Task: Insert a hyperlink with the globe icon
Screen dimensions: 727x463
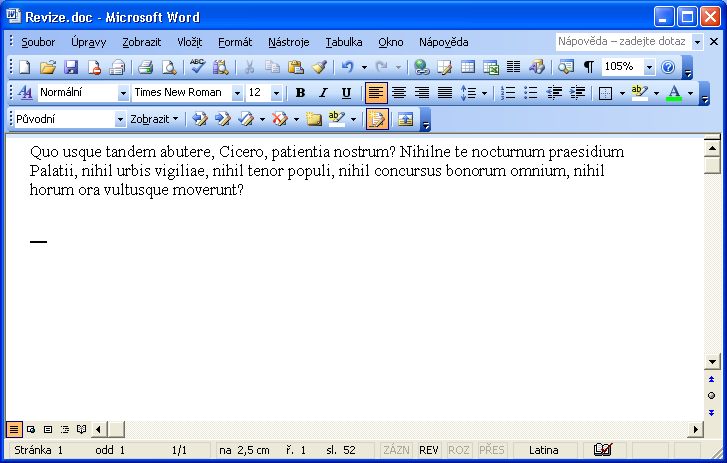Action: pyautogui.click(x=421, y=68)
